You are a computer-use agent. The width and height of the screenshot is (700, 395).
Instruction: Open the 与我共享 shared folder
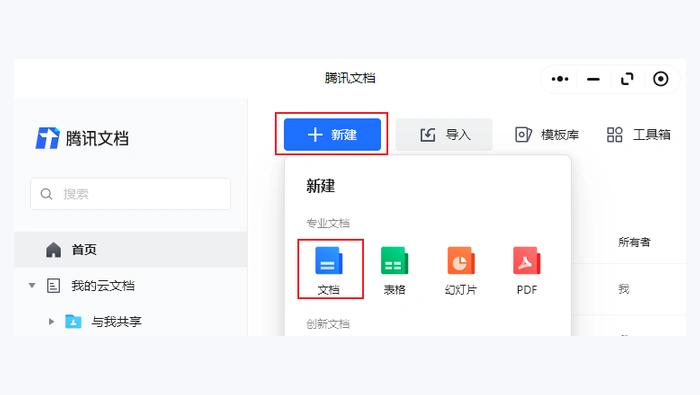(x=116, y=321)
